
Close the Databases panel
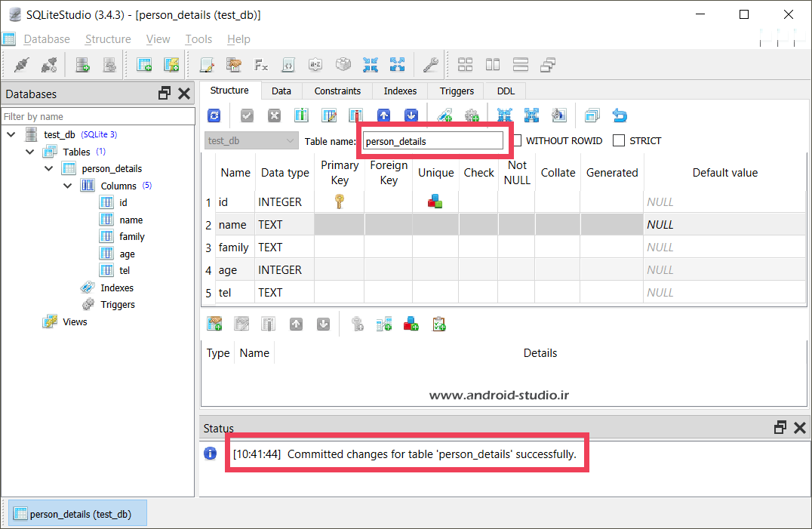point(184,94)
